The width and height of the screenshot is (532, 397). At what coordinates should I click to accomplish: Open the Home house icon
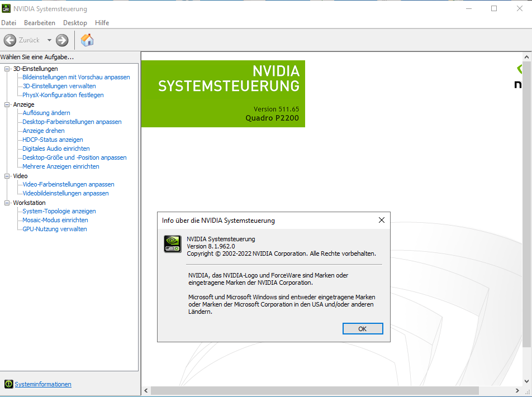point(87,40)
